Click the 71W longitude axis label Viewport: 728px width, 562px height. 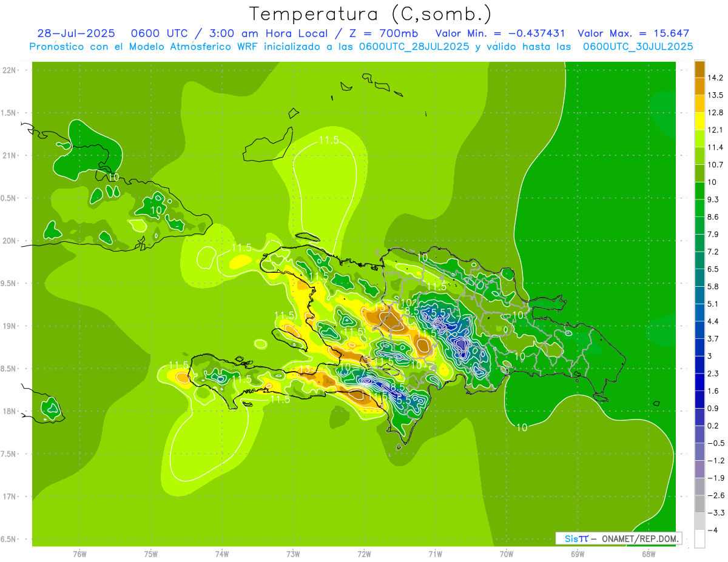click(x=435, y=554)
